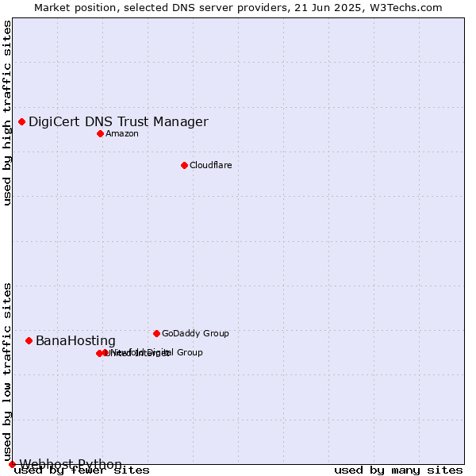Viewport: 476px width, 476px height.
Task: Select the 'GoDaddy Group' label text
Action: pos(195,333)
